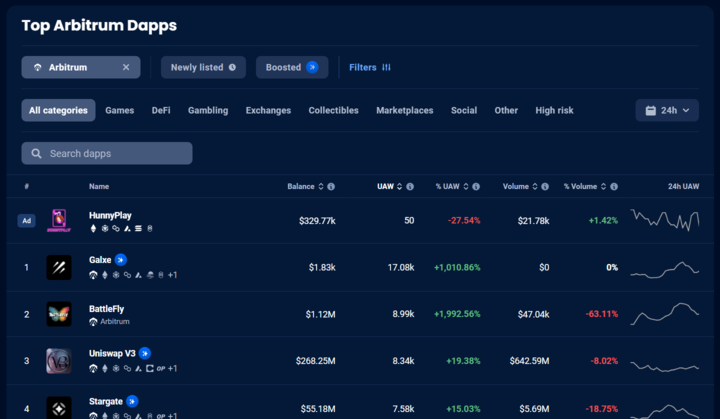Switch to the Other category
The height and width of the screenshot is (419, 720).
click(506, 110)
